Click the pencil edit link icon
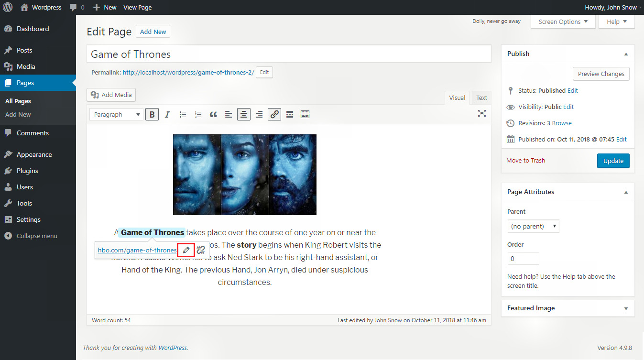The image size is (644, 360). click(186, 250)
